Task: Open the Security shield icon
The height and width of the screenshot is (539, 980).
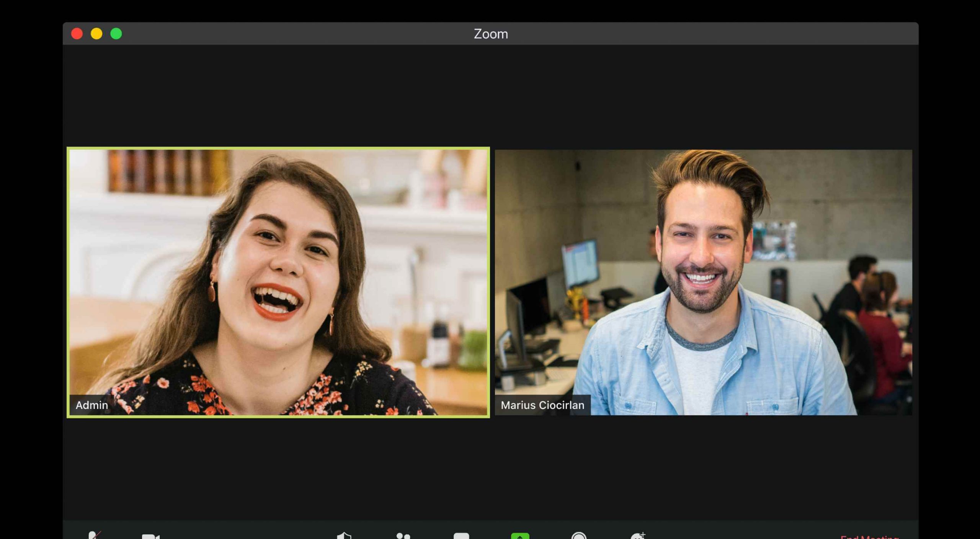Action: [x=344, y=536]
